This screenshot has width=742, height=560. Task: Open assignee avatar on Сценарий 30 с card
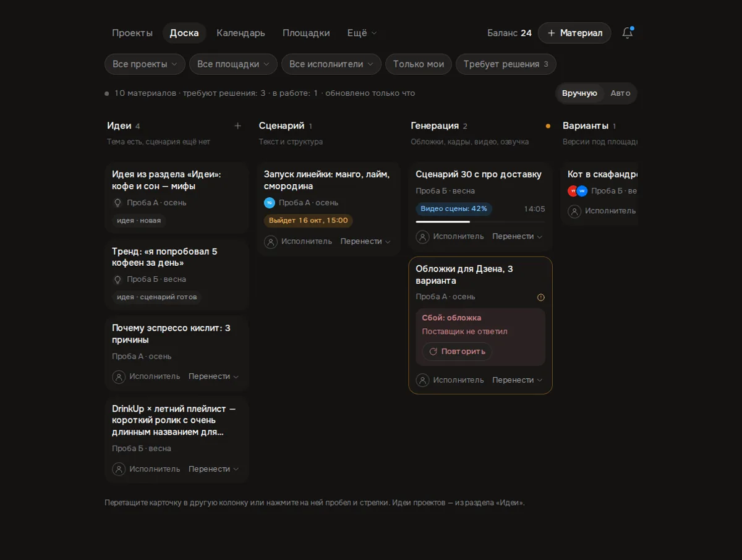coord(423,237)
